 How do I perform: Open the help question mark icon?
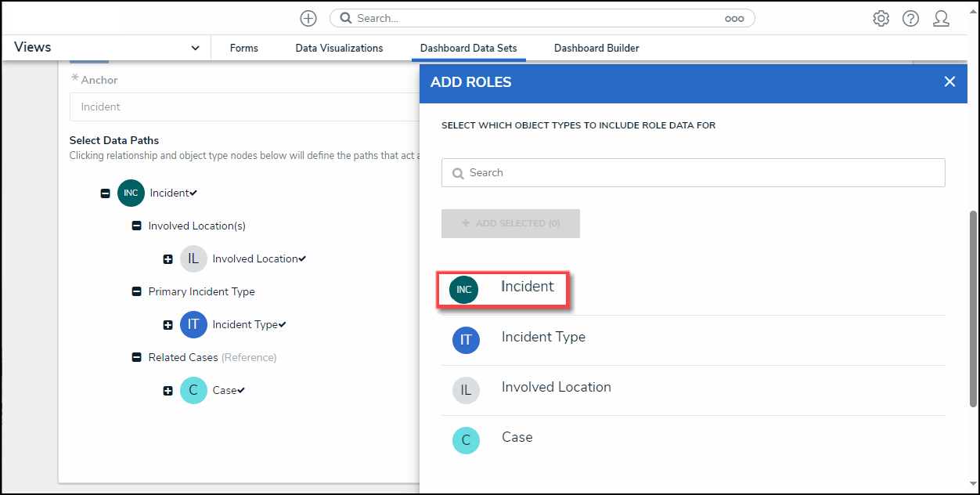[910, 19]
